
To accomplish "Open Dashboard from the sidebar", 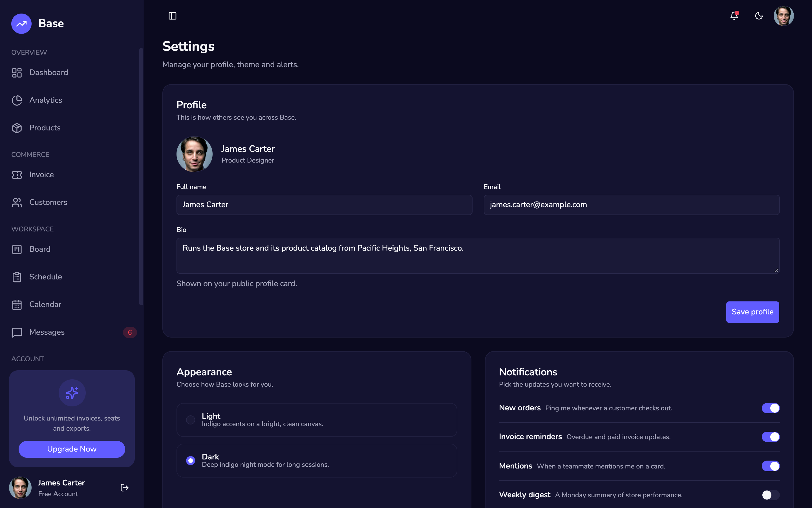I will [x=72, y=73].
